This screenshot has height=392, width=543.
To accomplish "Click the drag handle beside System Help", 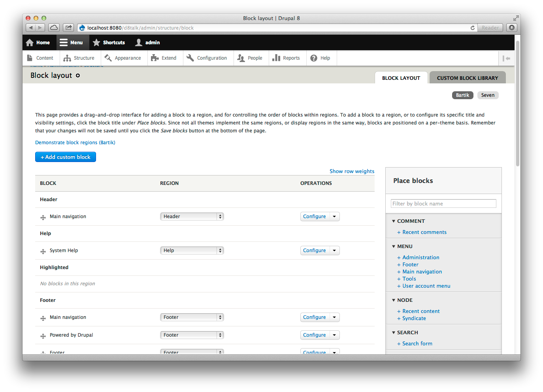I will click(x=43, y=251).
